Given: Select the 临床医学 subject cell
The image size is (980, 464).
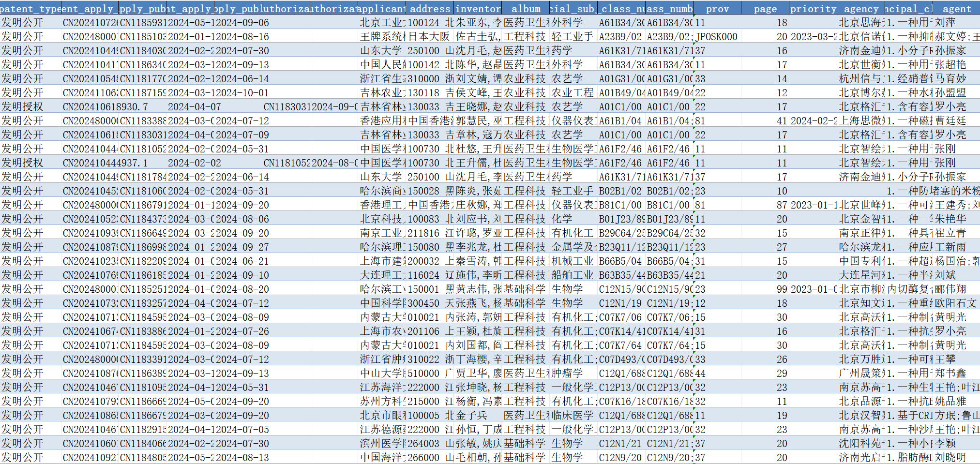Looking at the screenshot, I should 573,416.
